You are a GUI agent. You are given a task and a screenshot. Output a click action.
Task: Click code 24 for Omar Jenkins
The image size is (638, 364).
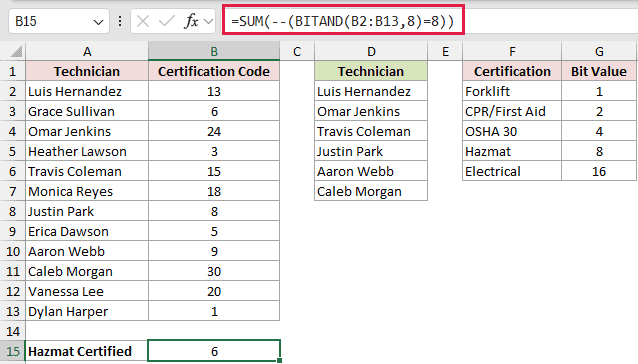pos(214,131)
